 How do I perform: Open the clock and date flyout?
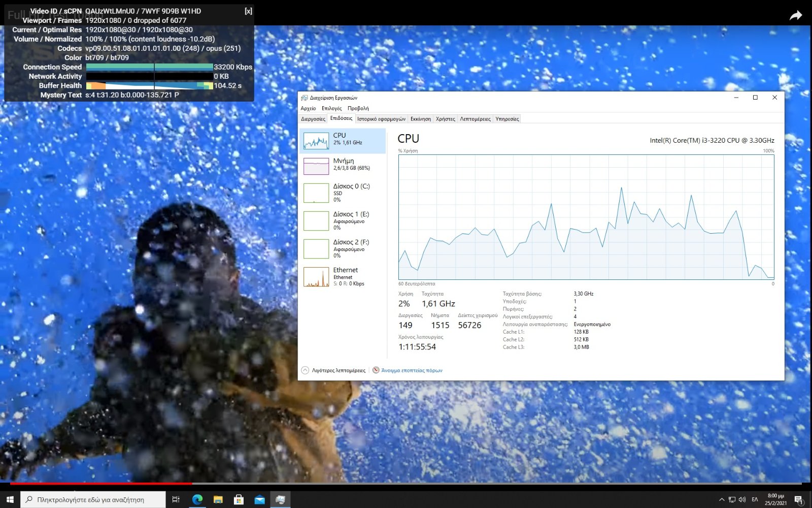pos(775,499)
